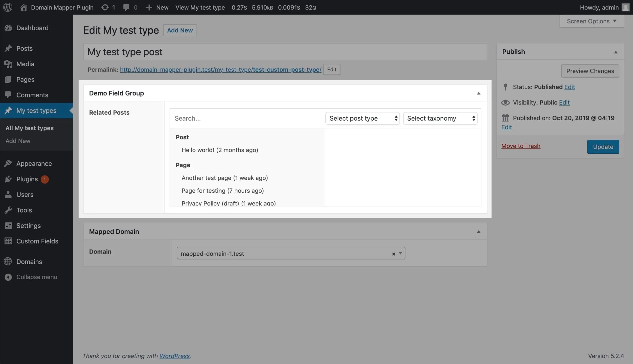Clear the mapped-domain-1.test selection with the x
Viewport: 633px width, 364px height.
(x=393, y=254)
